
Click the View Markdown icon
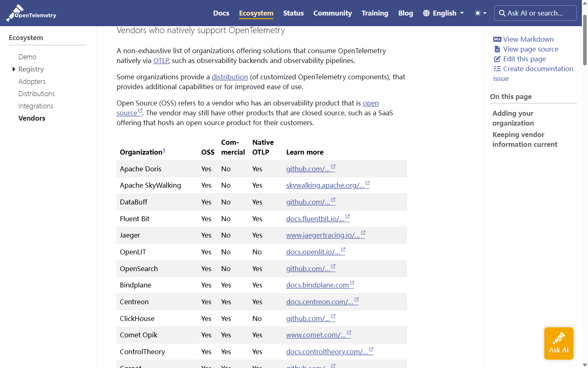(497, 39)
